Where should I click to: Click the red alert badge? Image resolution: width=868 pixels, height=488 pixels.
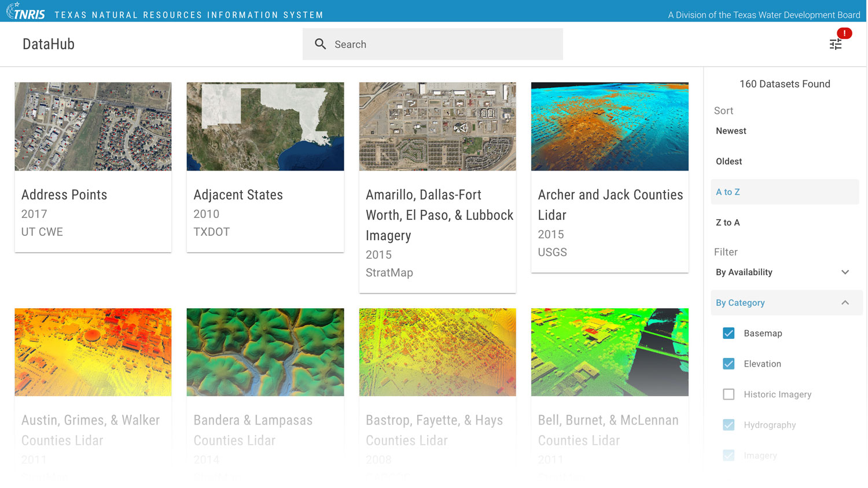[844, 34]
